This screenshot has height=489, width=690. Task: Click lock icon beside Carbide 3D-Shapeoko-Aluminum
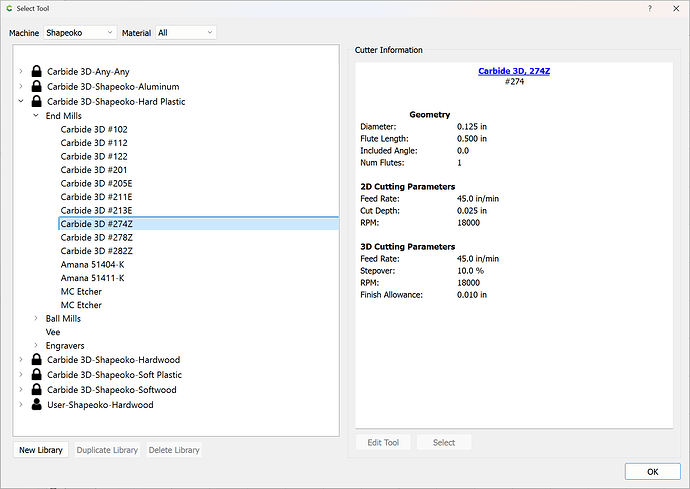37,87
